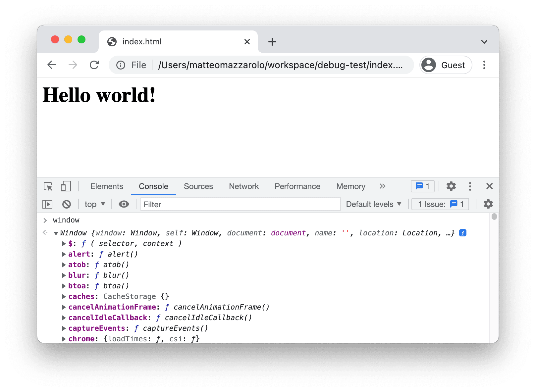Clear the console with the block icon
The height and width of the screenshot is (392, 536).
(67, 204)
